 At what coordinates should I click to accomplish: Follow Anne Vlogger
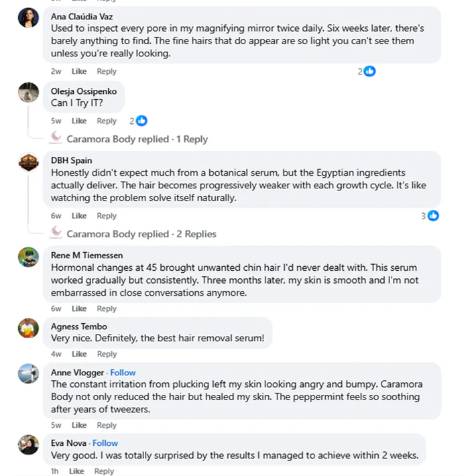pyautogui.click(x=123, y=373)
